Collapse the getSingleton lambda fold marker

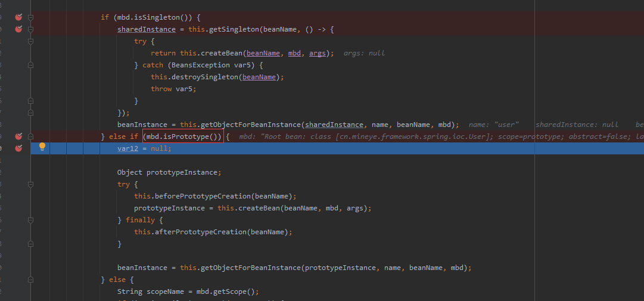[30, 29]
